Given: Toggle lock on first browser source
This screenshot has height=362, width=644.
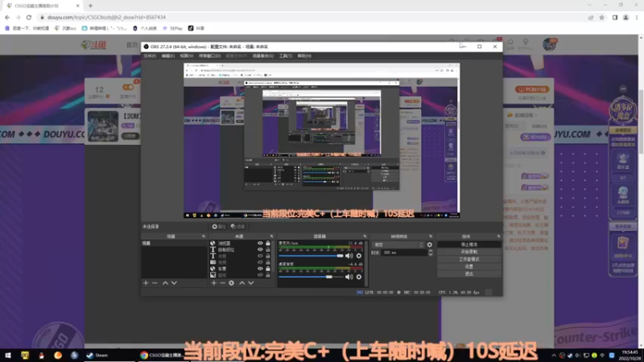Looking at the screenshot, I should pos(268,243).
